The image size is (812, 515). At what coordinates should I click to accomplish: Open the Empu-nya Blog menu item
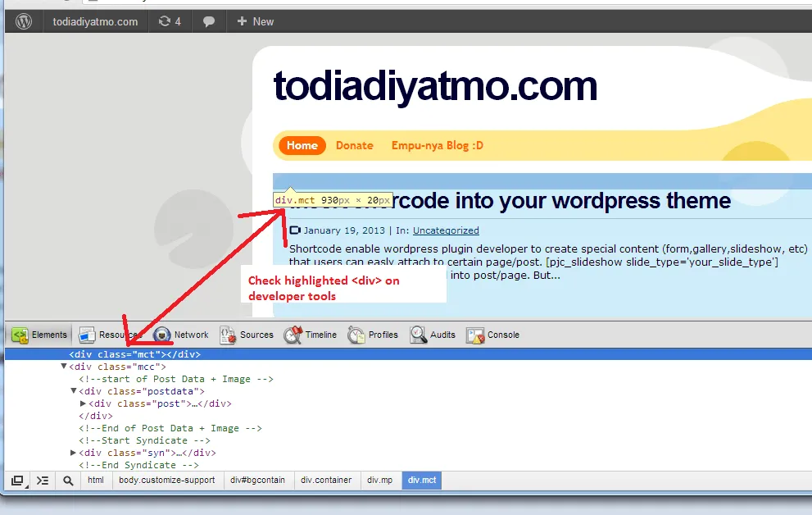437,144
